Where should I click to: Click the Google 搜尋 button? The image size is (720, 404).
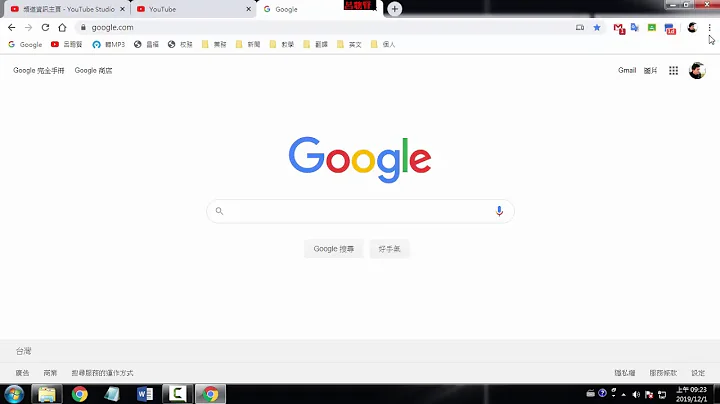(x=334, y=249)
